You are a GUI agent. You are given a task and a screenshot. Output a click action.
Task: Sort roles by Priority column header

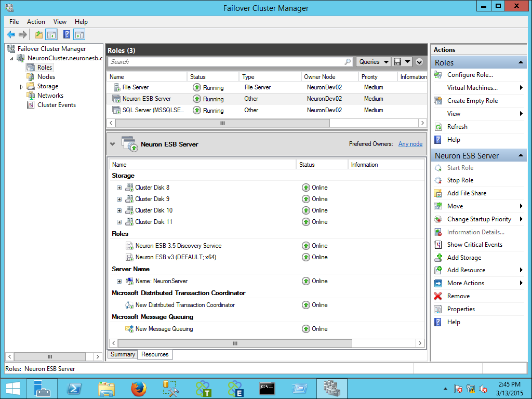tap(378, 77)
